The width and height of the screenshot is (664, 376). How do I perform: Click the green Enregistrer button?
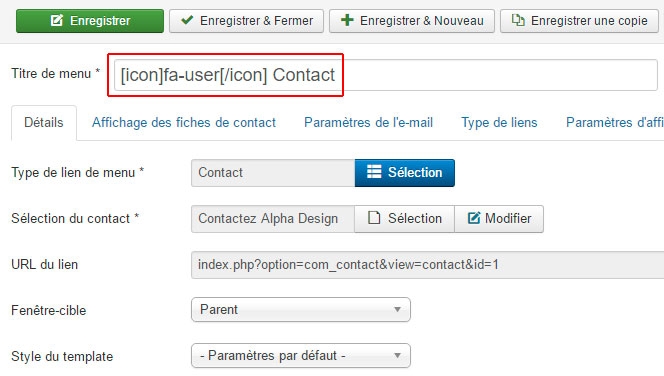90,21
